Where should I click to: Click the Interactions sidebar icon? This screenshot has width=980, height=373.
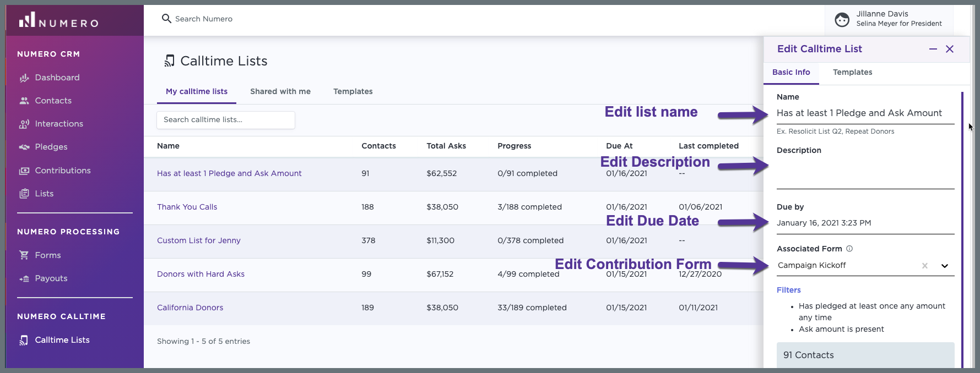(x=24, y=124)
